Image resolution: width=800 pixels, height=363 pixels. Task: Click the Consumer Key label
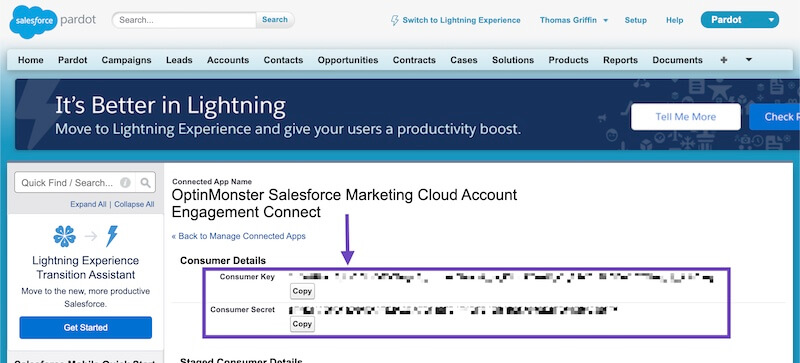[x=247, y=277]
